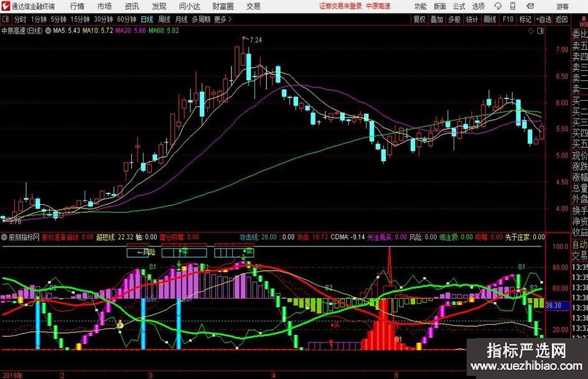
Task: Click the B1 buy signal marker
Action: (x=398, y=339)
